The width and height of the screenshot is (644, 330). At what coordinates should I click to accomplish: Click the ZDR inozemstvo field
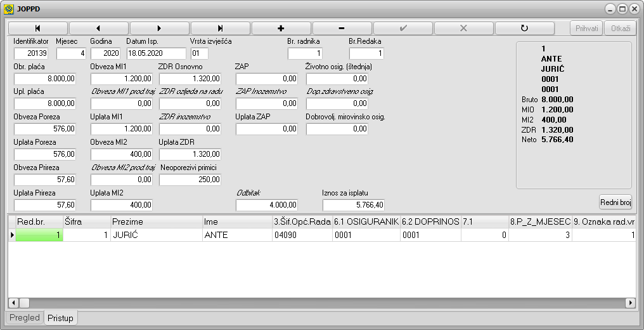click(x=190, y=129)
